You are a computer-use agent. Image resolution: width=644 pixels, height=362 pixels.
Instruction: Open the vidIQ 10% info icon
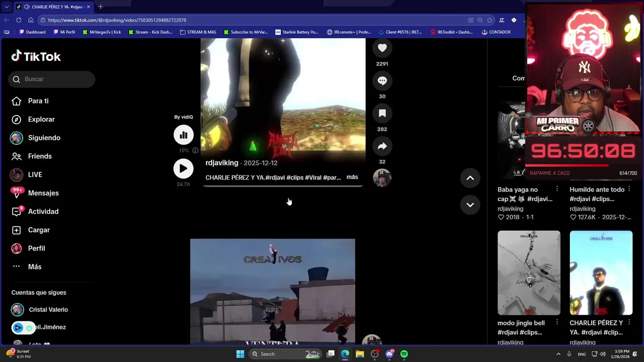click(195, 150)
